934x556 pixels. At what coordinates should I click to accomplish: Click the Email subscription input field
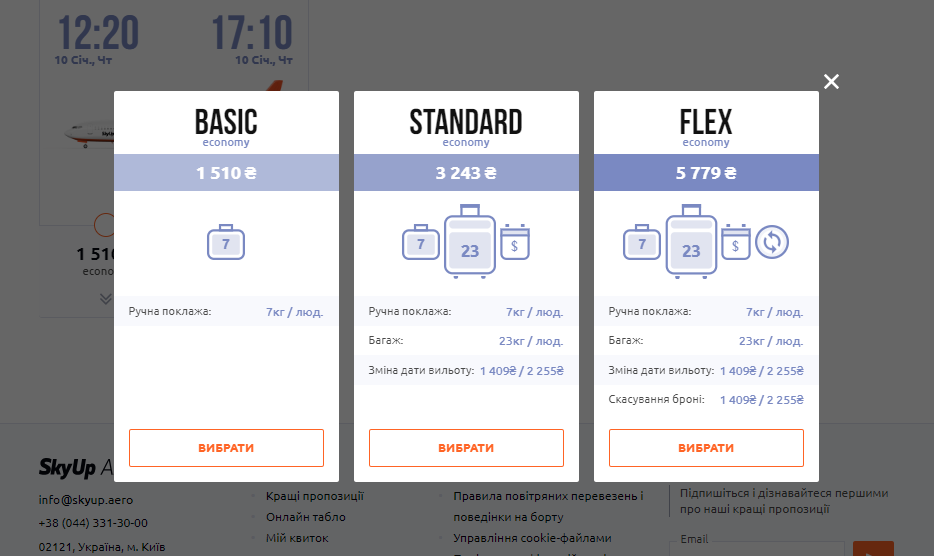[760, 548]
